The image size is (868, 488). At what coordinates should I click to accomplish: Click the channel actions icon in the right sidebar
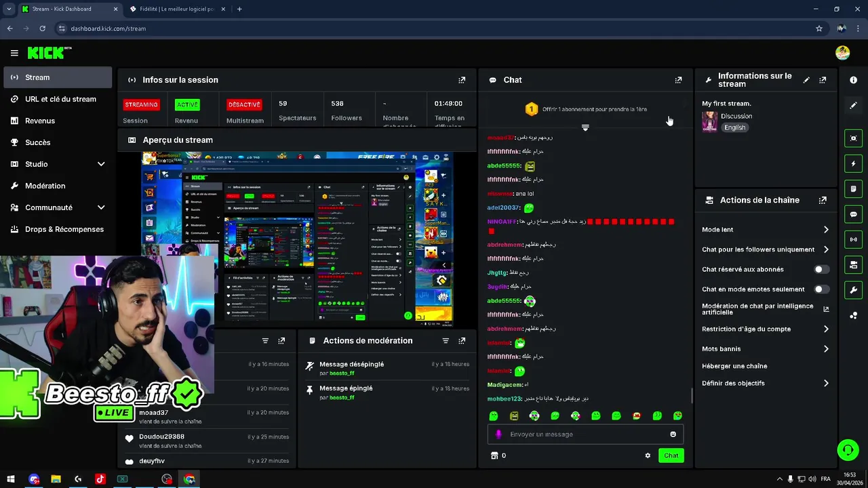(x=853, y=264)
